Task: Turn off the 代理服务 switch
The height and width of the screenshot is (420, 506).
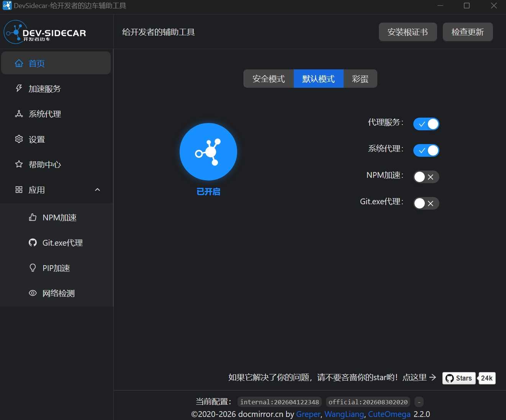Action: coord(426,124)
